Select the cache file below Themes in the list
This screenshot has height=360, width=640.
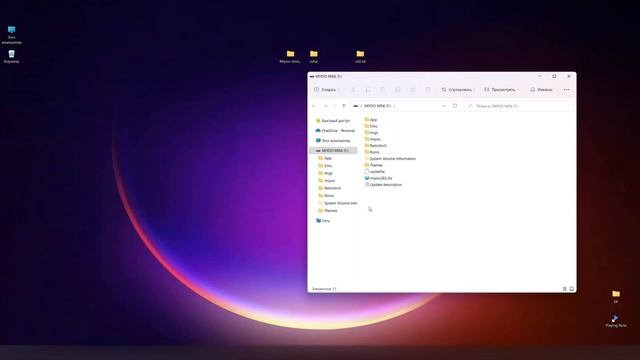pyautogui.click(x=375, y=172)
